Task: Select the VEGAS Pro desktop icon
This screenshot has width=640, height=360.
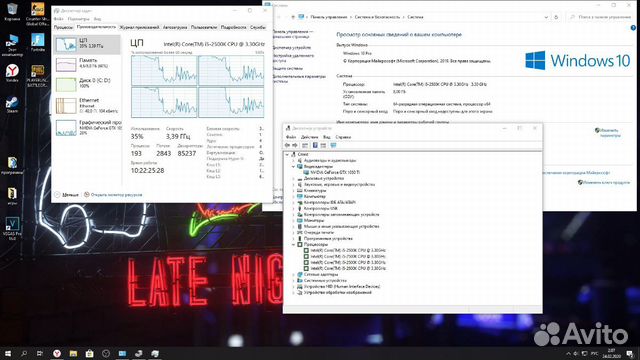Action: 12,228
